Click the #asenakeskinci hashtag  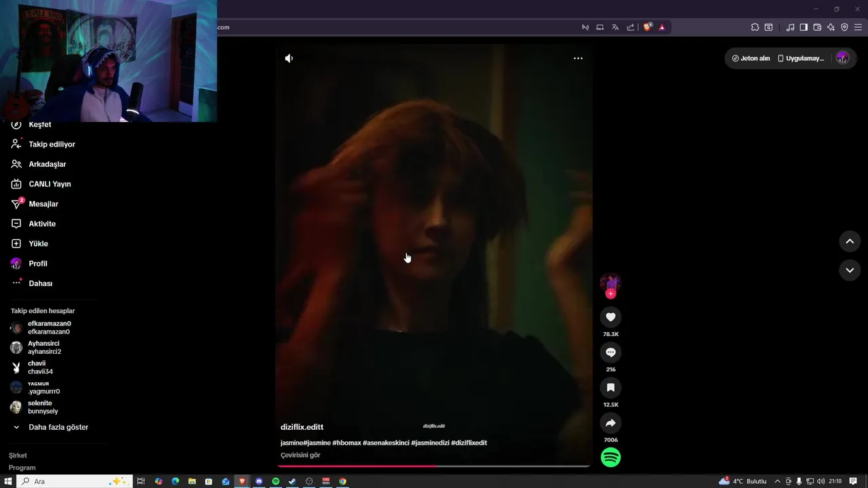point(386,443)
